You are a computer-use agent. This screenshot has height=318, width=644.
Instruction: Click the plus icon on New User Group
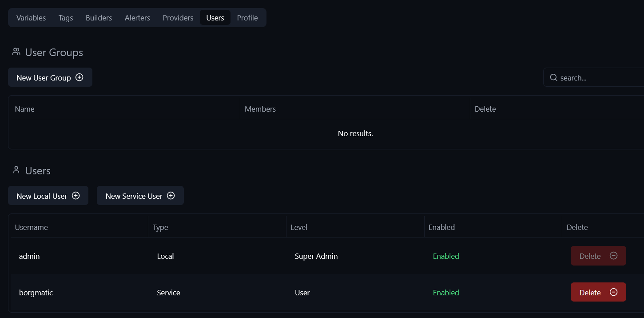tap(80, 77)
